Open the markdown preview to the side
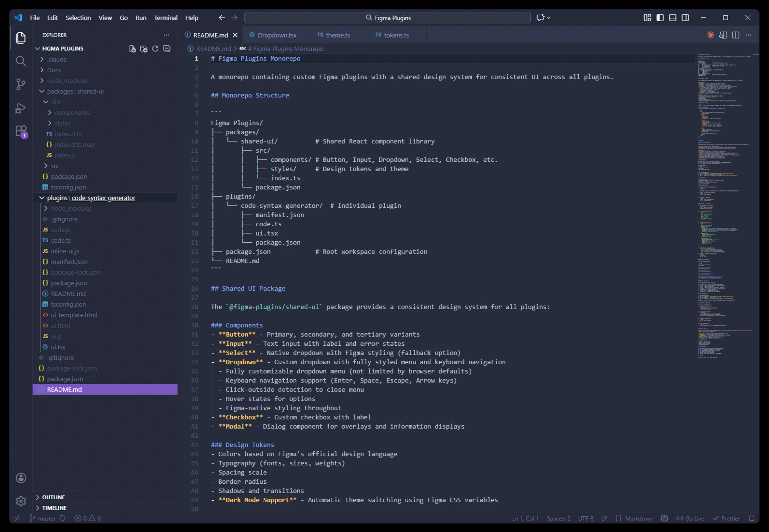769x532 pixels. coord(723,35)
